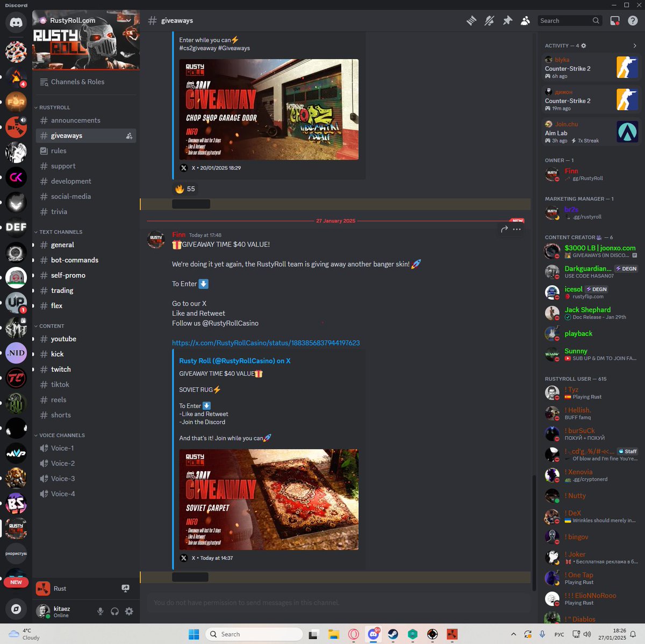
Task: Open User Settings gear icon
Action: (129, 611)
